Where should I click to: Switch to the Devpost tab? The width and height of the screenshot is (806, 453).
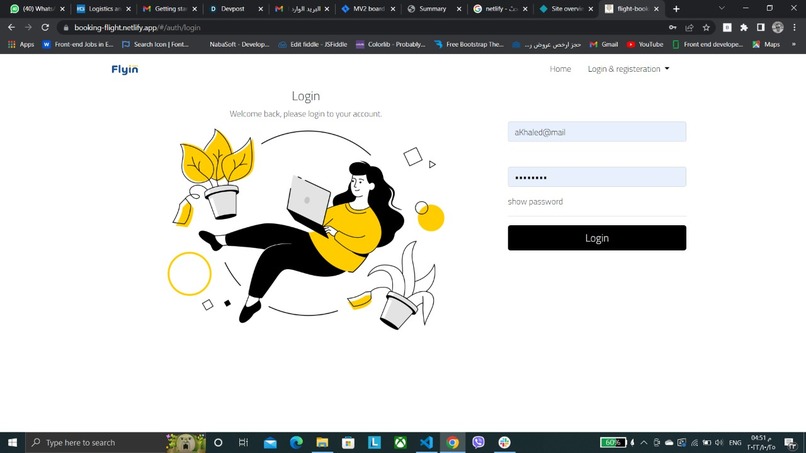tap(232, 9)
